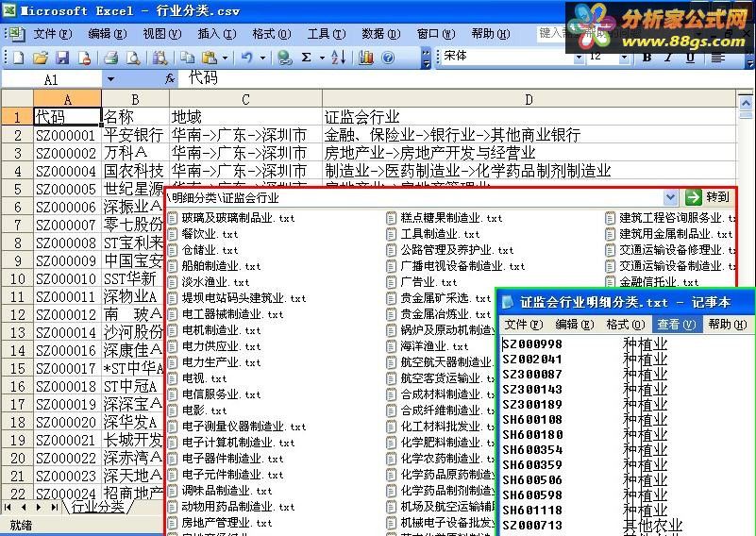Open the 文件(F) menu in Excel
756x536 pixels.
pyautogui.click(x=53, y=34)
